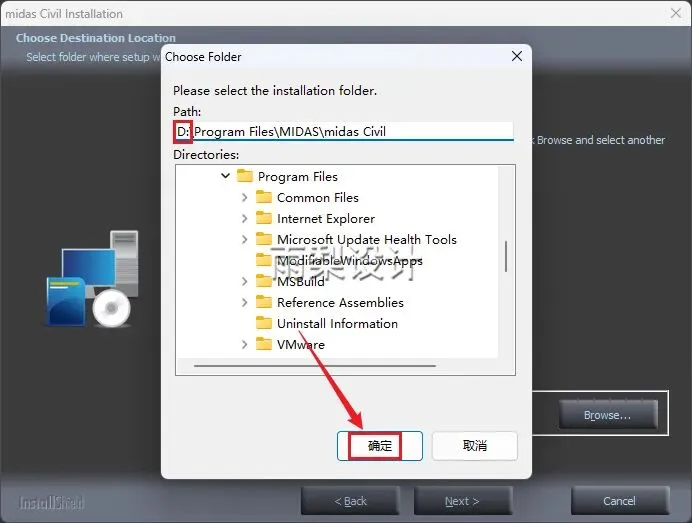Click the Internet Explorer folder icon
692x523 pixels.
[264, 218]
